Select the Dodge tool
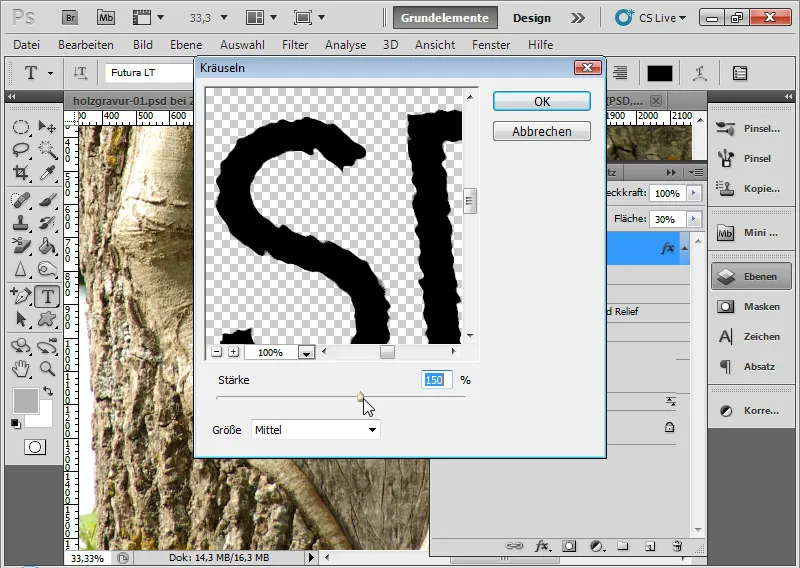800x568 pixels. pos(47,269)
